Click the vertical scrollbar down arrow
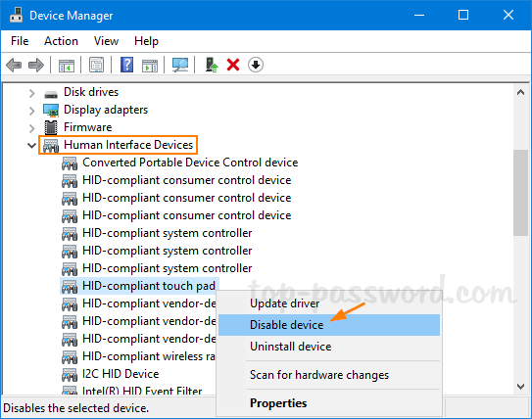532x419 pixels. (x=521, y=386)
